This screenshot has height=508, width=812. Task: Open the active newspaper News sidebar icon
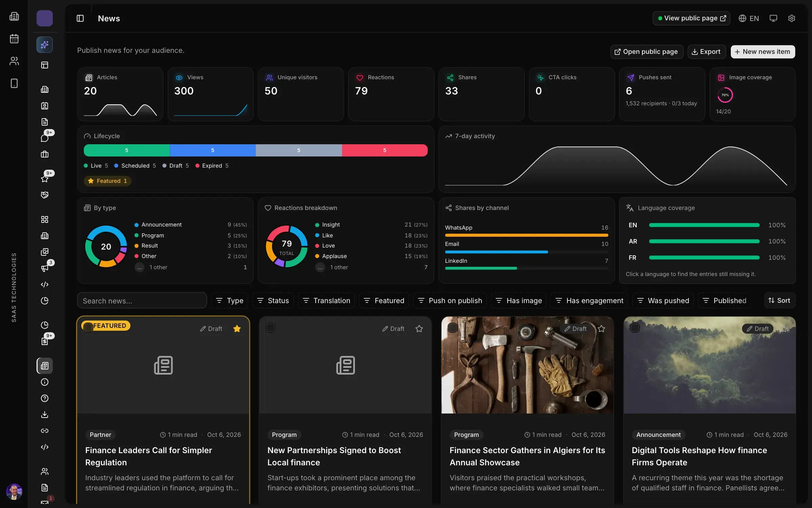pos(45,366)
